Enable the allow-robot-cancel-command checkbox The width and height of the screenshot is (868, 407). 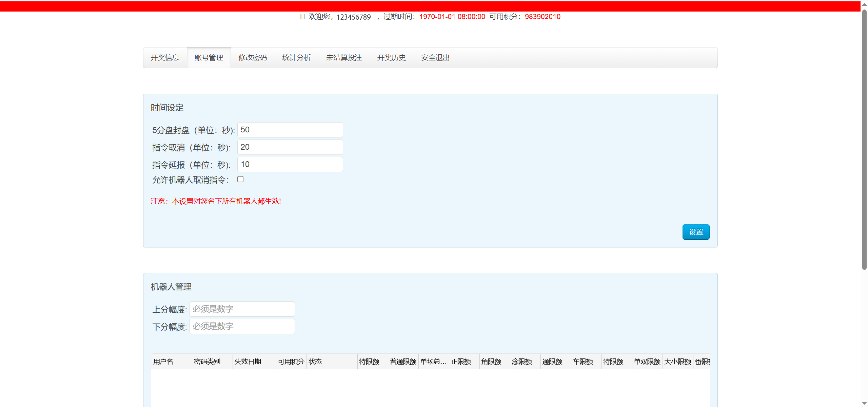(x=240, y=179)
